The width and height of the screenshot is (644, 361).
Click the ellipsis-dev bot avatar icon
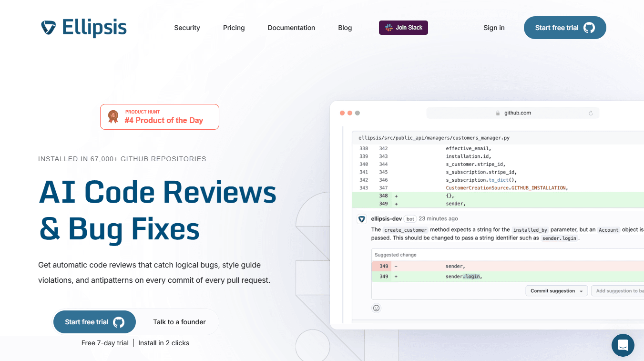[x=362, y=219]
